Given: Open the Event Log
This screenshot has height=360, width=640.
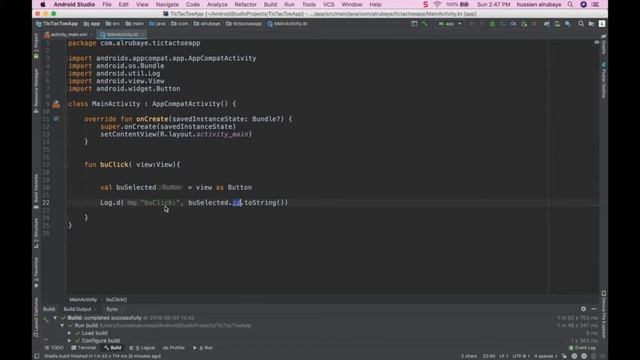Looking at the screenshot, I should (582, 348).
